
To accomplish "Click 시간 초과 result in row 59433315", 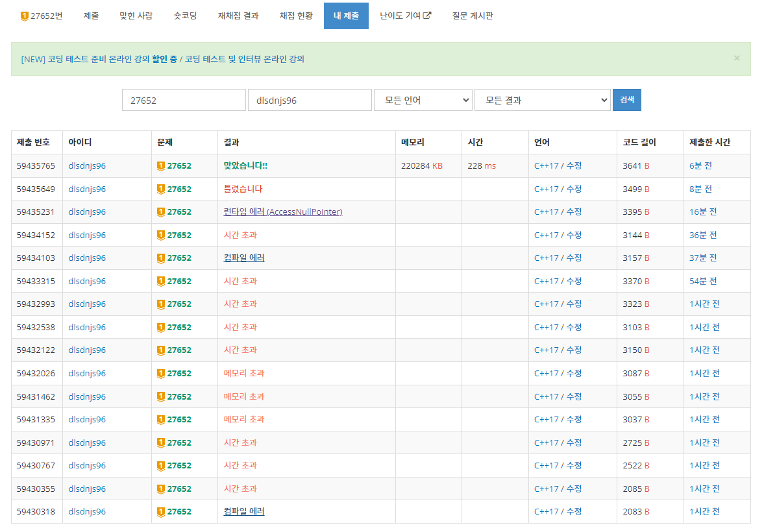I will click(240, 281).
